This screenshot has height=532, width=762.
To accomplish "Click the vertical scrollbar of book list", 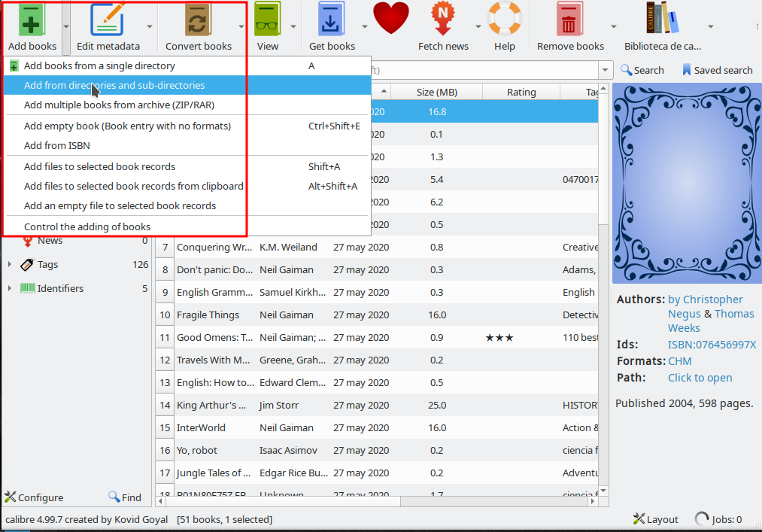I will coord(603,160).
